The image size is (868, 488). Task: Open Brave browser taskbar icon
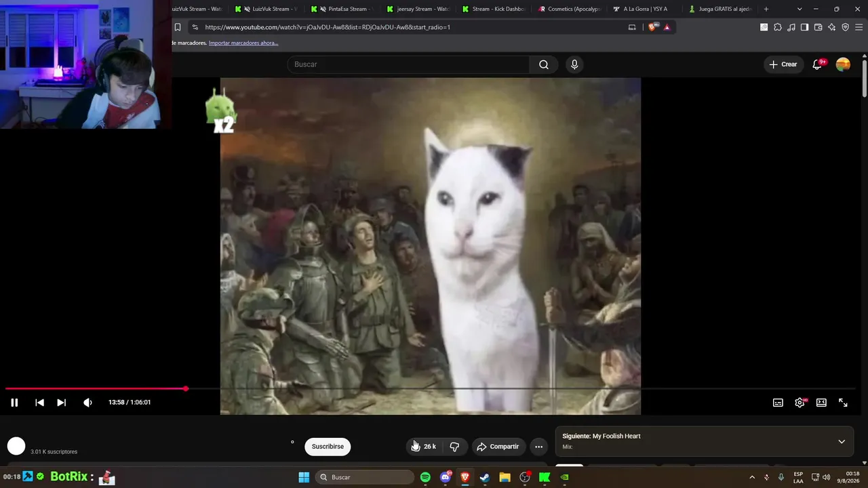465,477
